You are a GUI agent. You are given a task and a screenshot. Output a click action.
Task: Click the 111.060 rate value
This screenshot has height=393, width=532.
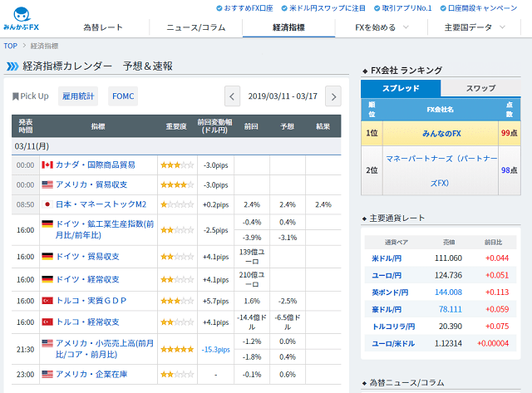click(x=448, y=258)
